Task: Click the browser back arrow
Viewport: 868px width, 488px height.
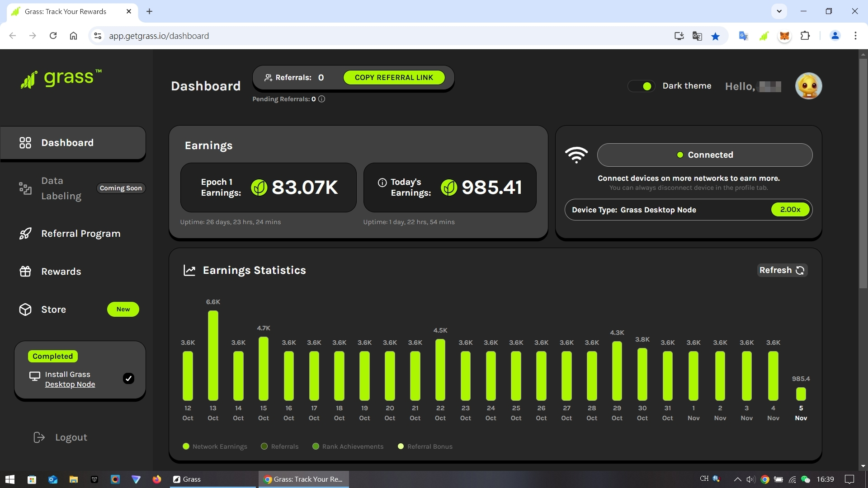Action: pos(13,36)
